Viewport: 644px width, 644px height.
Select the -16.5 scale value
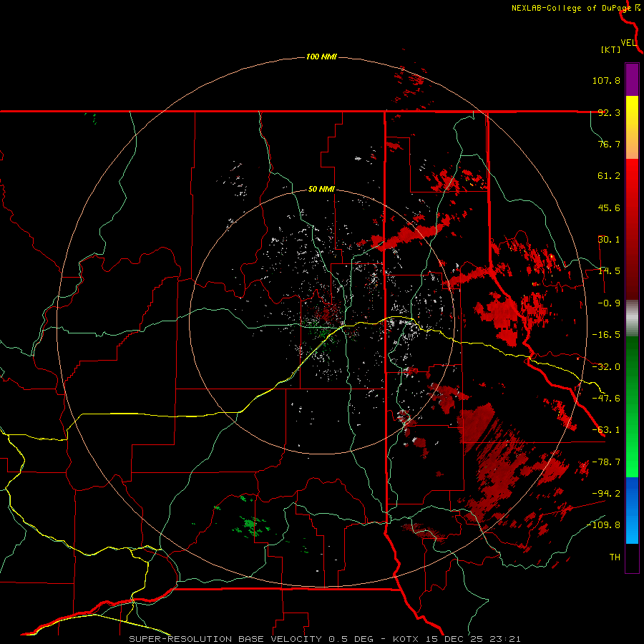click(606, 335)
